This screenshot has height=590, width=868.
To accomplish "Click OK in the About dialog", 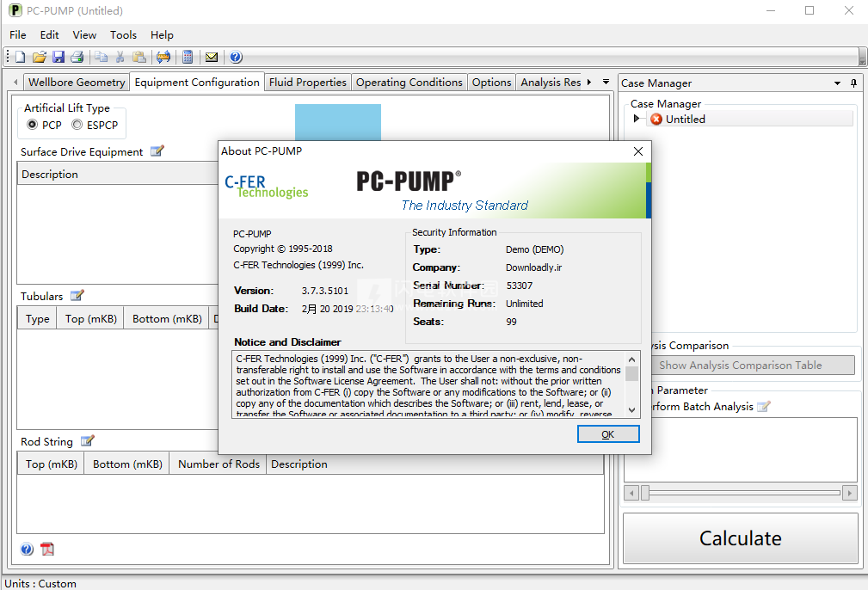I will coord(608,434).
